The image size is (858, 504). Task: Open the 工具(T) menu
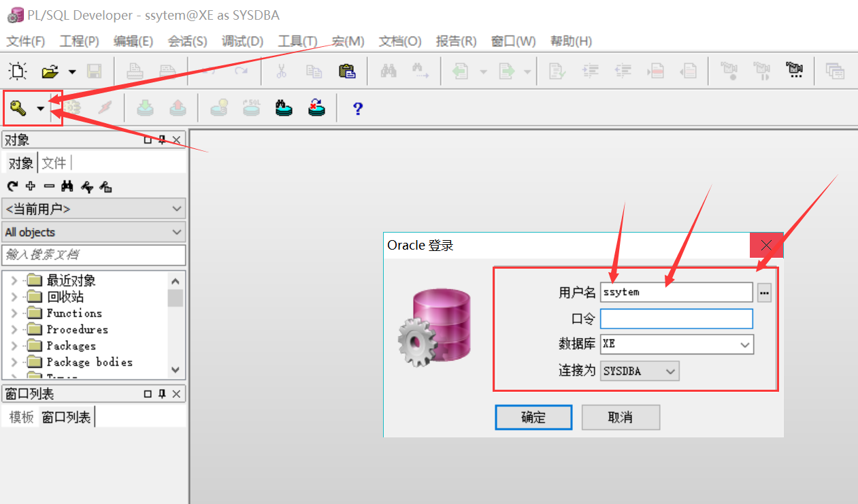coord(297,41)
